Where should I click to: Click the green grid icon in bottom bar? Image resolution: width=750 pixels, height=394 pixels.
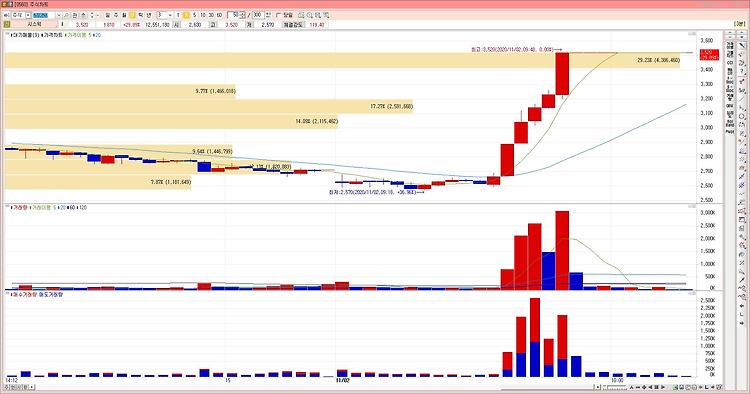(x=675, y=387)
